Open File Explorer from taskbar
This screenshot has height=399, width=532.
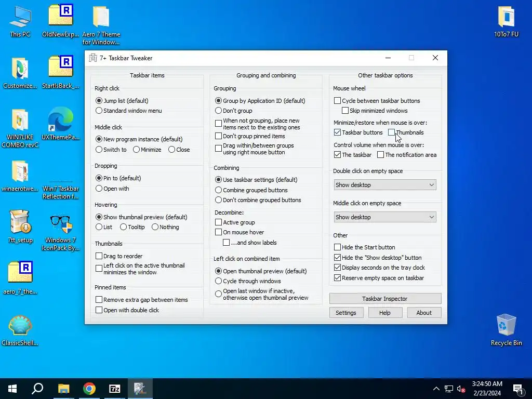pos(63,389)
